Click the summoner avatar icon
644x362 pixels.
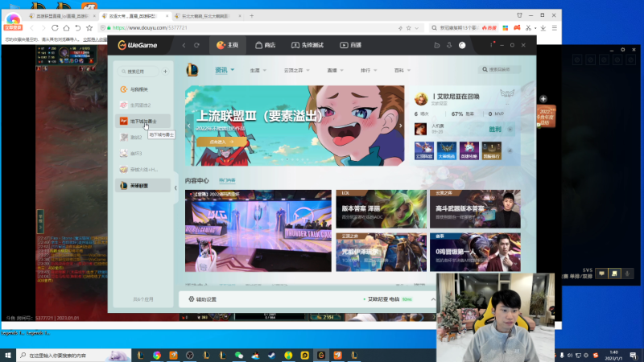point(421,98)
